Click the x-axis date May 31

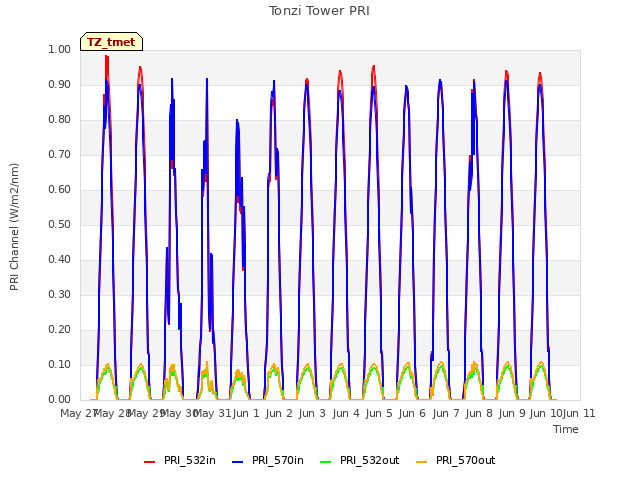212,413
